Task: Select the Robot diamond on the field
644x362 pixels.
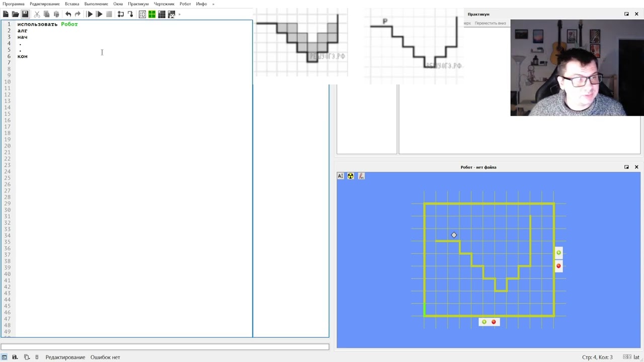Action: [454, 235]
